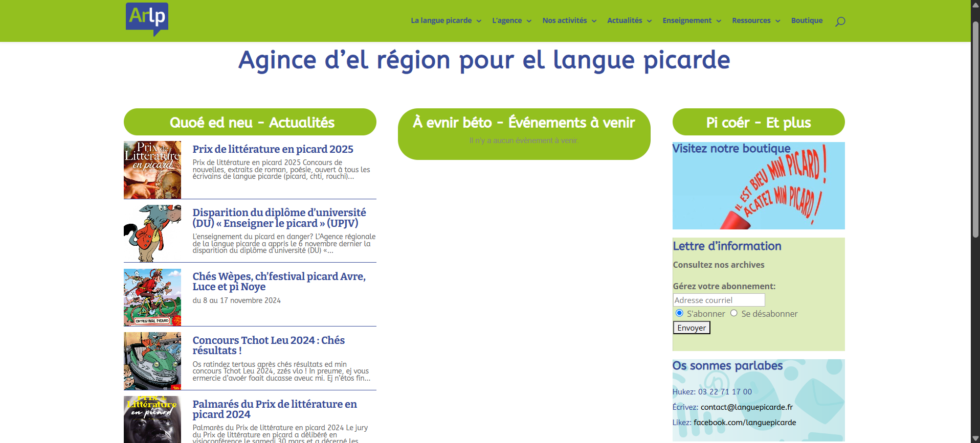Open the Boutique menu item

click(807, 20)
